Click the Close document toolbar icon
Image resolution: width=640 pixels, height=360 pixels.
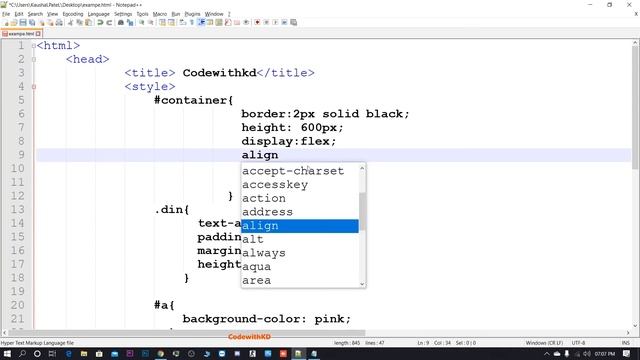point(41,22)
